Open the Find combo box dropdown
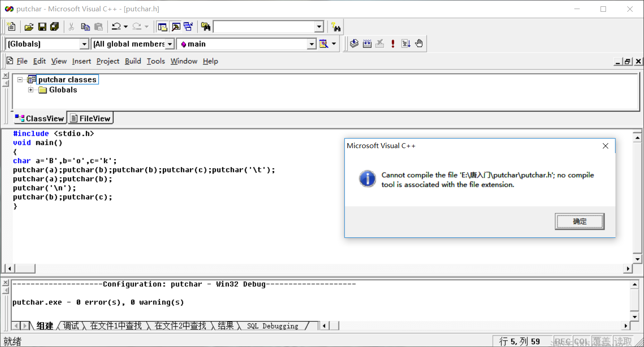This screenshot has width=644, height=347. pyautogui.click(x=320, y=27)
